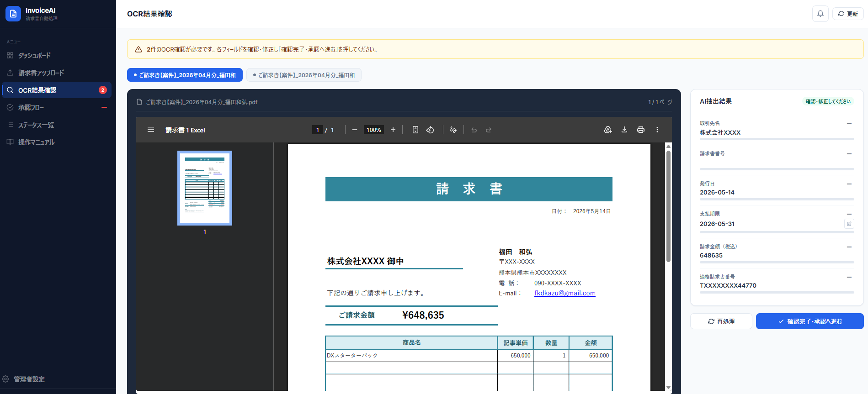
Task: Open 請求書アップロード in the sidebar
Action: pos(56,73)
